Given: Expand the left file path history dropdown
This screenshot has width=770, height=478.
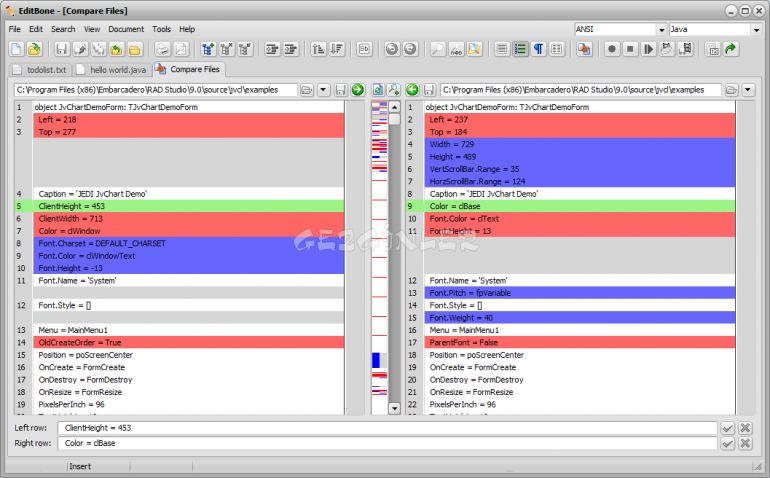Looking at the screenshot, I should tap(323, 90).
